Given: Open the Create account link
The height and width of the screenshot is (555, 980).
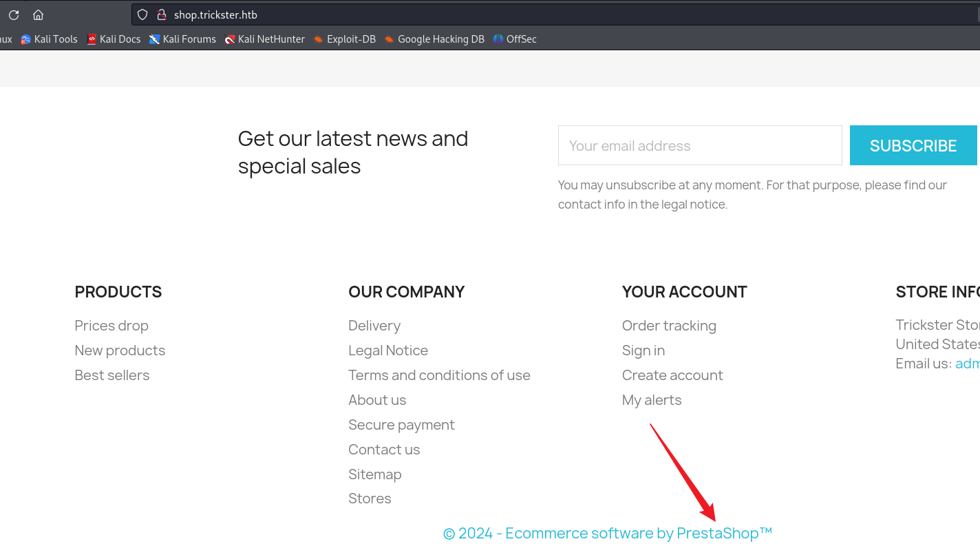Looking at the screenshot, I should (672, 375).
